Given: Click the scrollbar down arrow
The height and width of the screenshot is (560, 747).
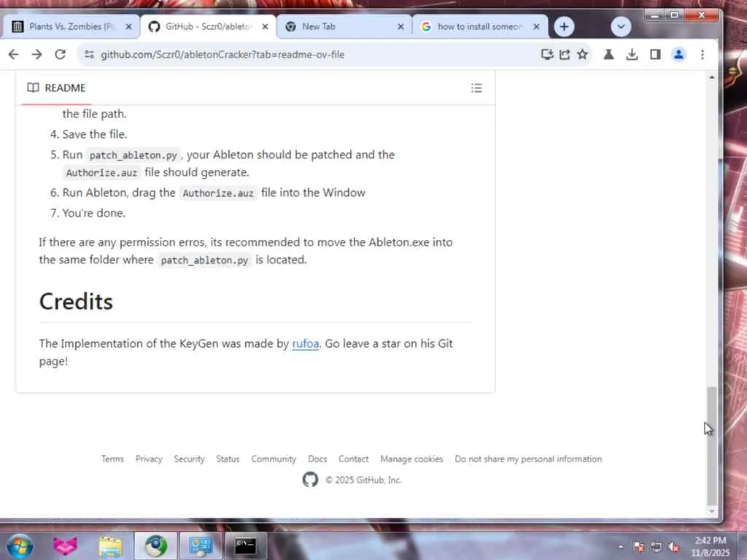Looking at the screenshot, I should pos(712,511).
